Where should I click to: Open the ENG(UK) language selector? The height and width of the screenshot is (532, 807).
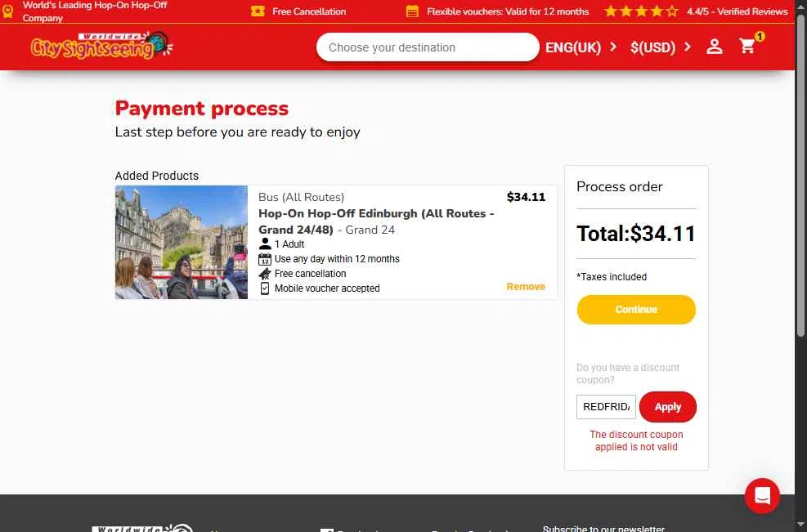(581, 47)
